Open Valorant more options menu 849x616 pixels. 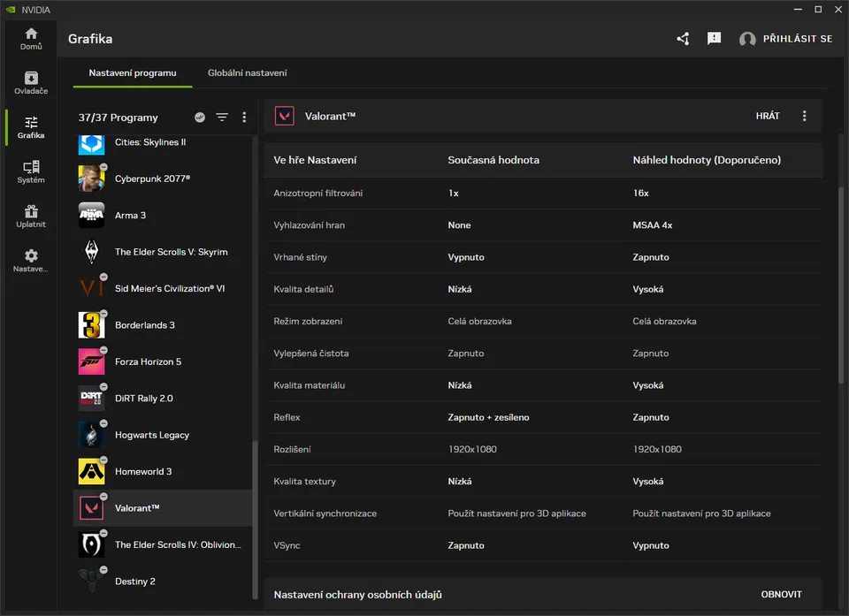click(x=804, y=116)
